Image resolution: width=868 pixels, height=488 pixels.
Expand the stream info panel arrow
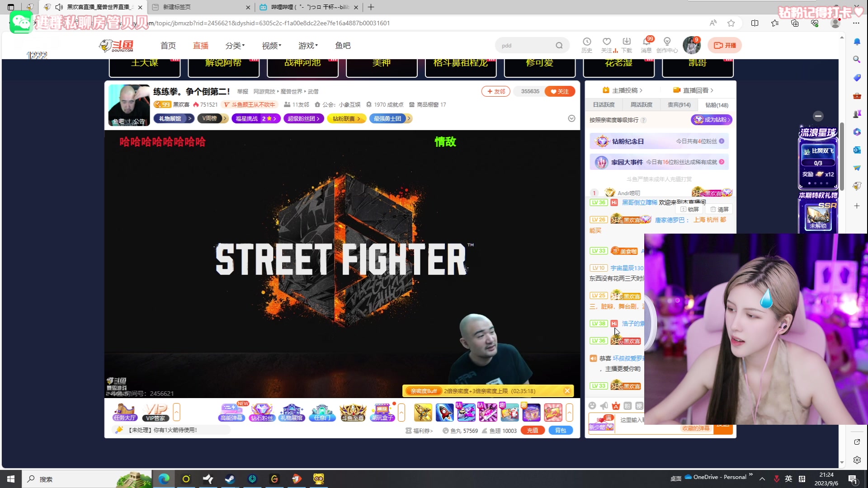click(x=571, y=118)
